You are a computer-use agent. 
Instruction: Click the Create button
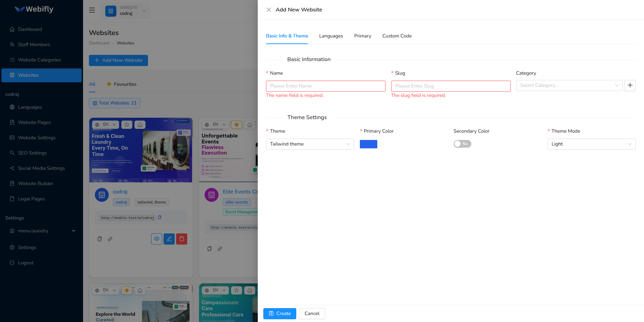coord(280,314)
